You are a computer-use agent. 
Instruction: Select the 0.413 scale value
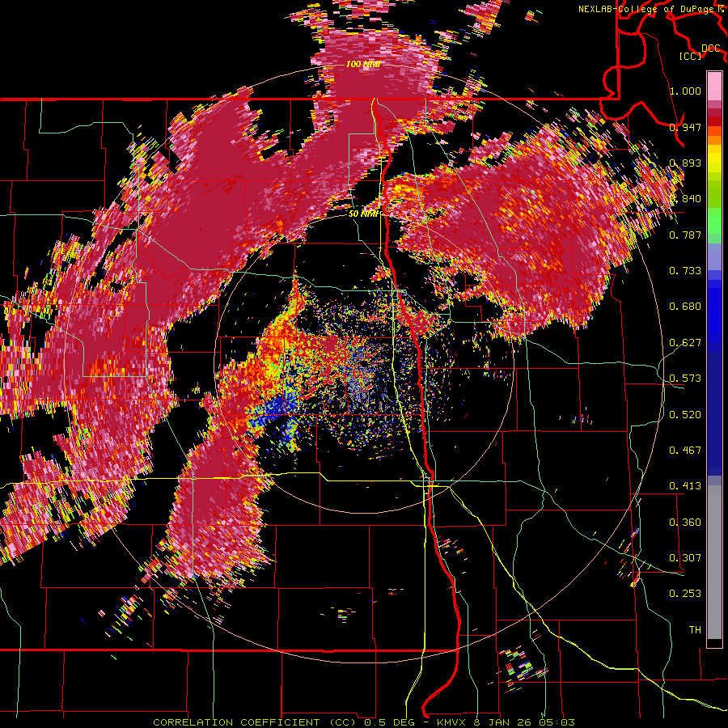(685, 486)
